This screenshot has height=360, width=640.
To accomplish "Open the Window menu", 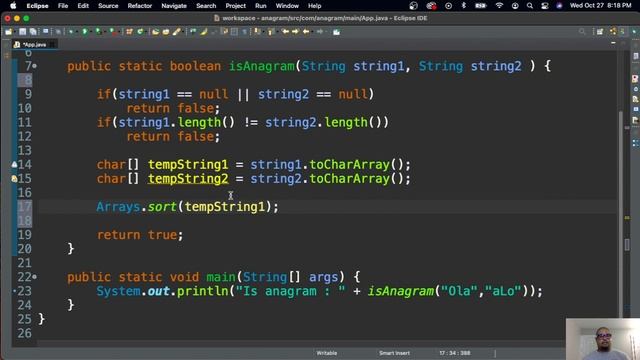I will click(287, 6).
